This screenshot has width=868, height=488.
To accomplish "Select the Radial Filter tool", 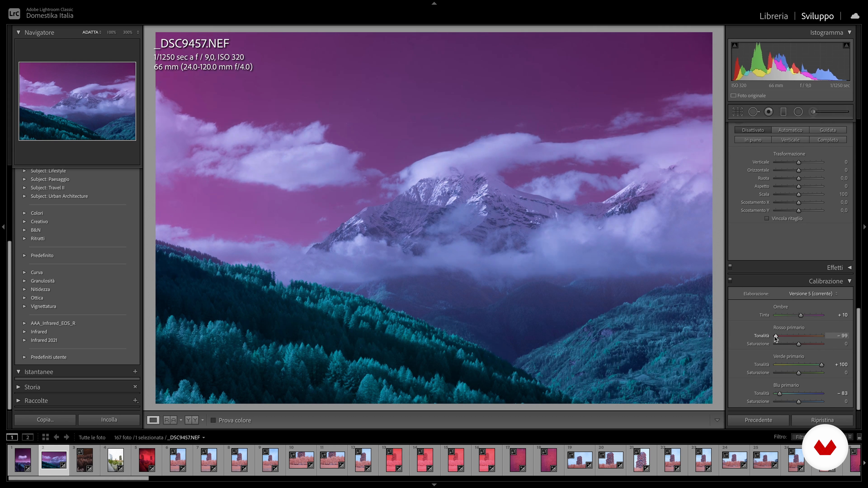I will pos(798,112).
